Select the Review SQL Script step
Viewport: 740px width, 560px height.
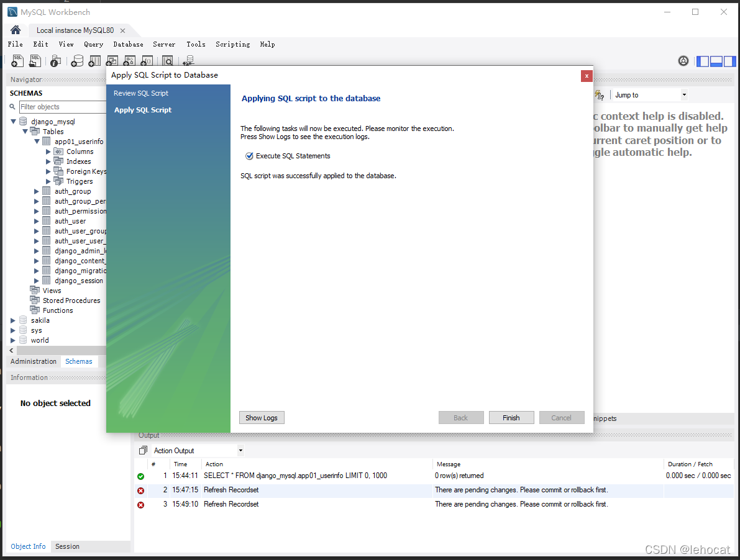(x=140, y=93)
